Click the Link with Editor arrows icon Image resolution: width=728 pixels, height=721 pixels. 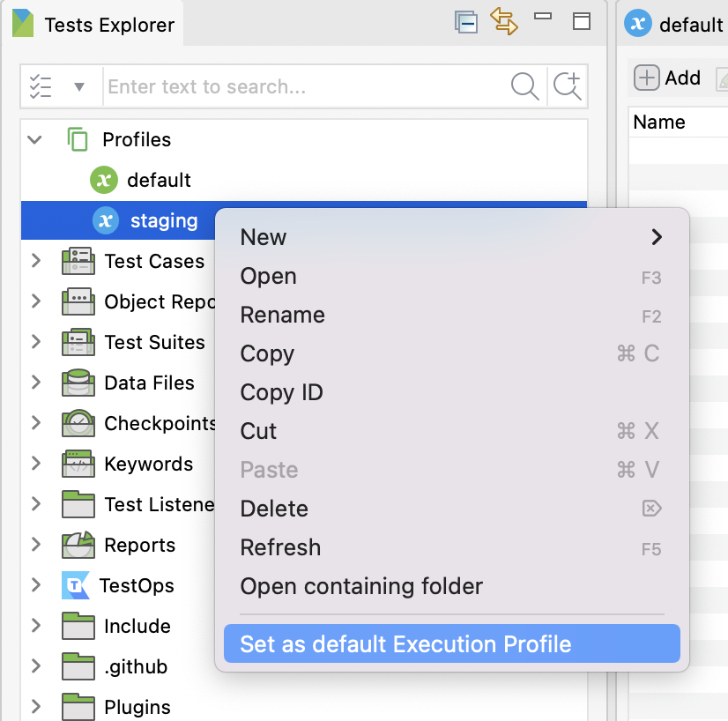504,21
